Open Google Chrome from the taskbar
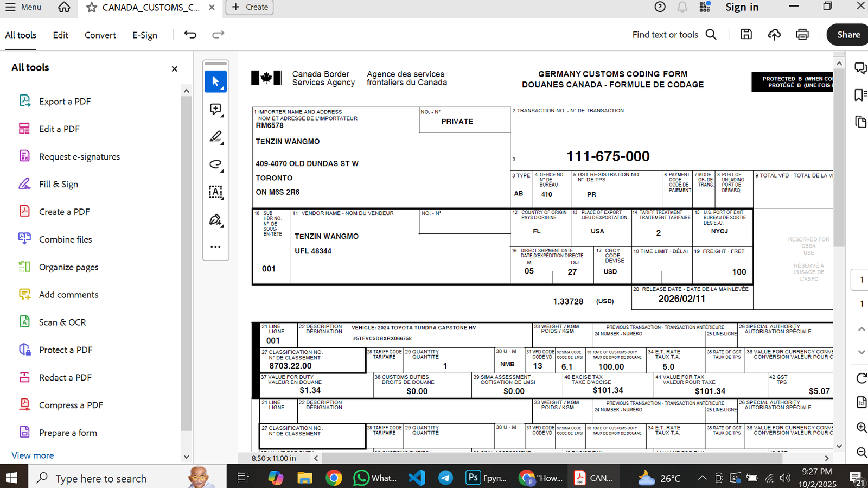868x488 pixels. click(334, 478)
